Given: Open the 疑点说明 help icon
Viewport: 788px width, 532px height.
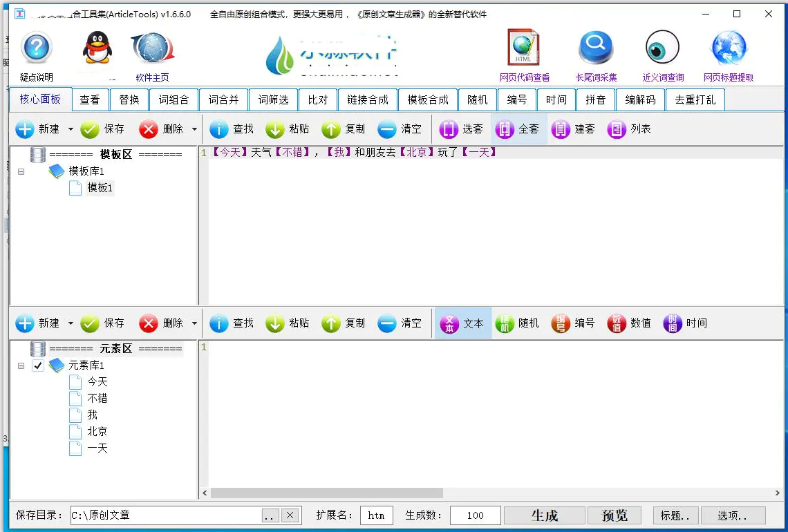Looking at the screenshot, I should coord(37,50).
